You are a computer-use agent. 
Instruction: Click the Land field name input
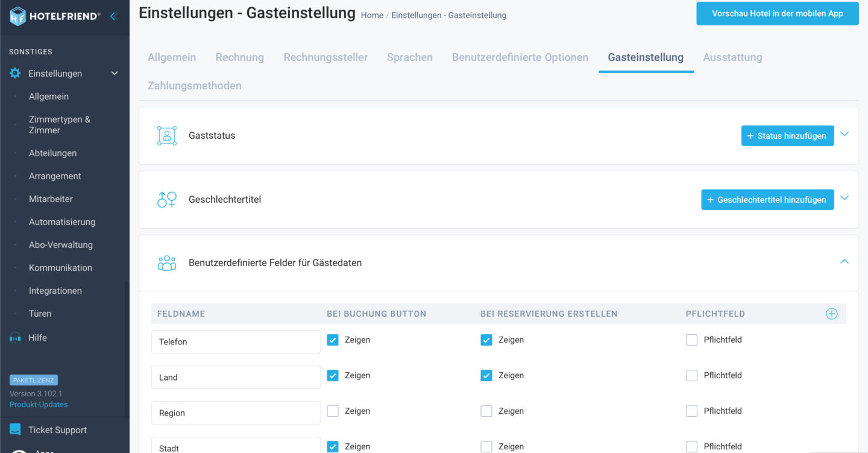236,377
